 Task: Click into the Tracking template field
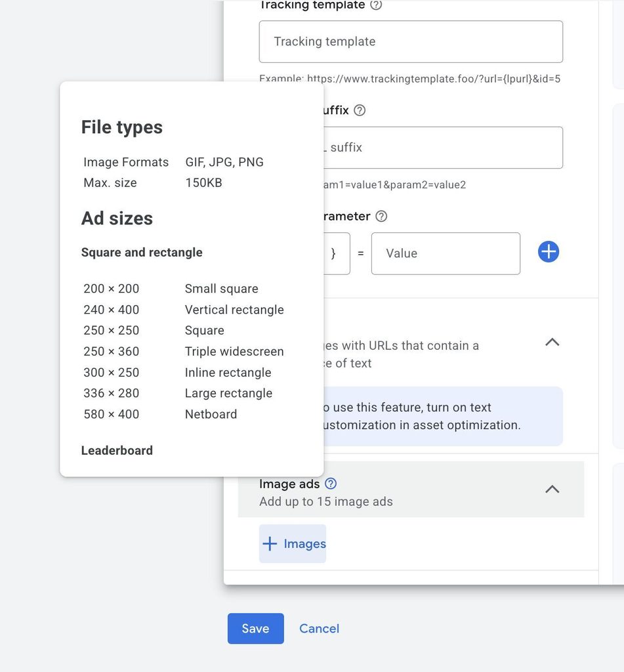[x=411, y=41]
